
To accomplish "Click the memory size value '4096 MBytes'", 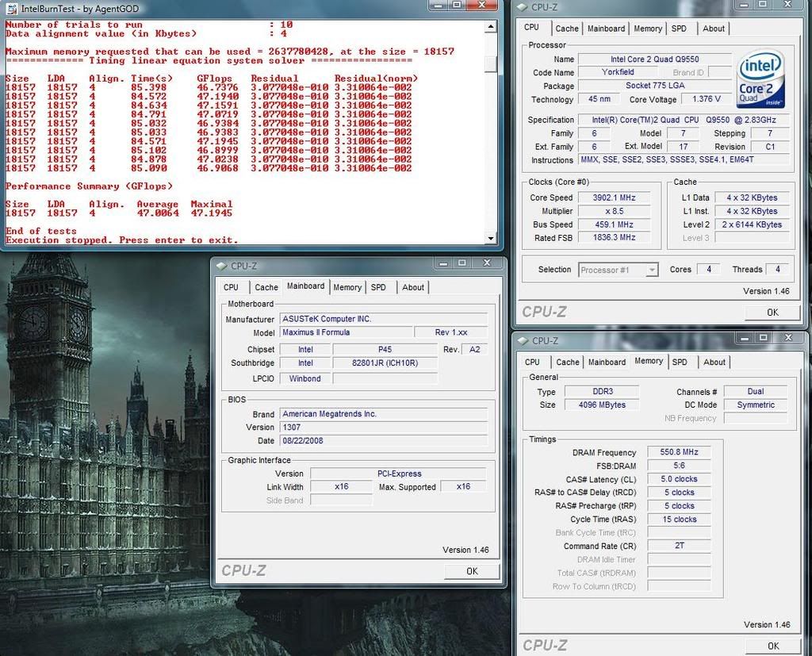I will 602,405.
